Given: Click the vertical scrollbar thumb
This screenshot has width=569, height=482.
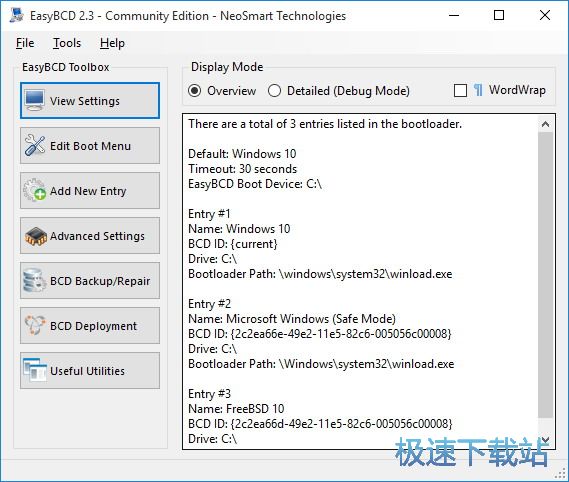Looking at the screenshot, I should click(x=545, y=275).
